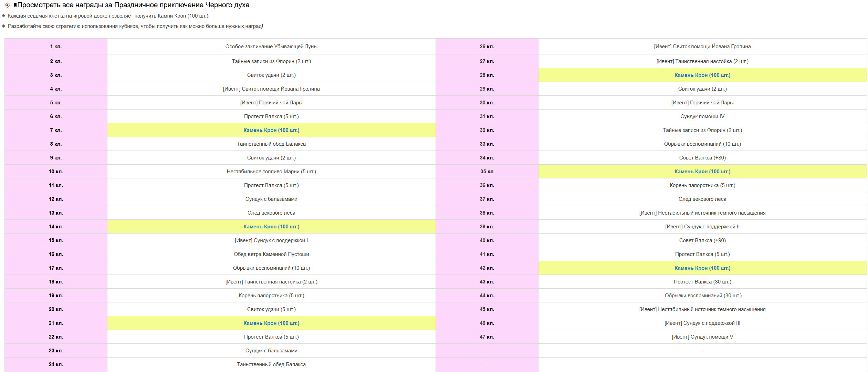Click the 'Протест Валкса (30 шт.)' reward entry
Screen dimensions: 868x372
pos(702,282)
